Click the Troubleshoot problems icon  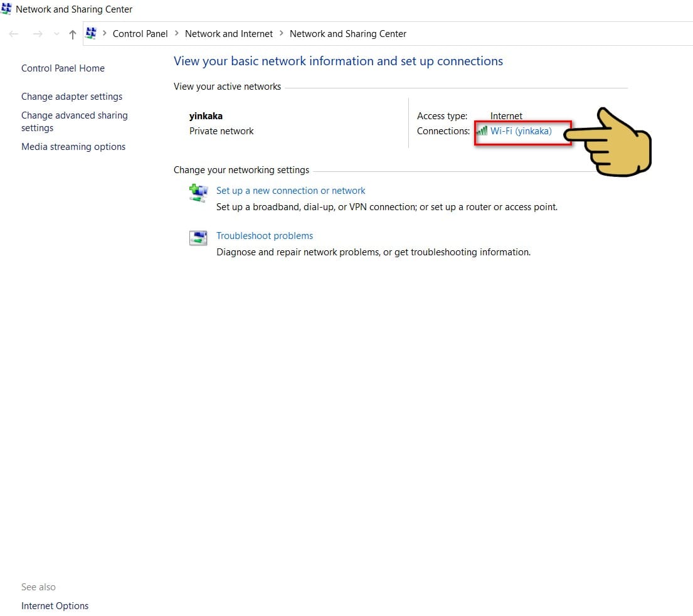coord(198,238)
